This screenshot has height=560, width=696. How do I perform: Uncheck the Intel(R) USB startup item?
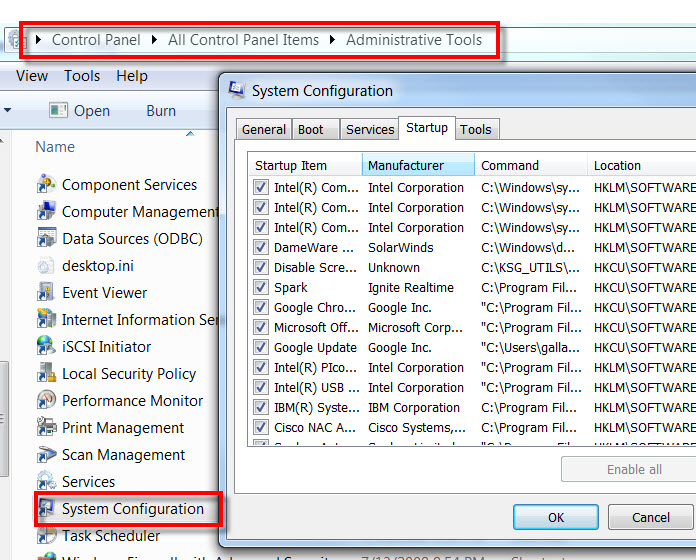[261, 387]
